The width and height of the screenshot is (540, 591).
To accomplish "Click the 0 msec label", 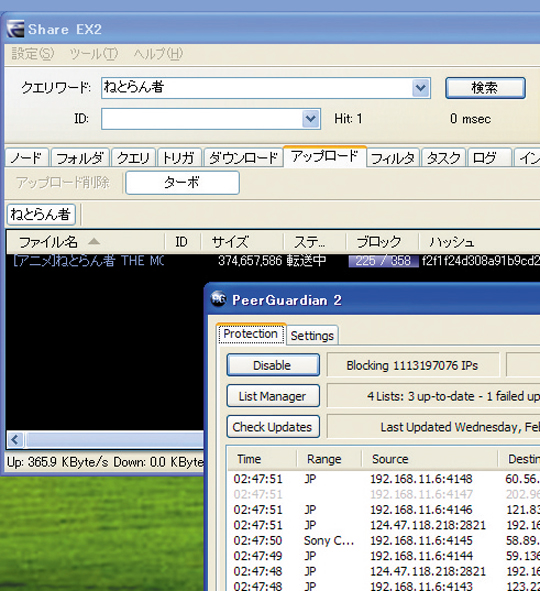I will (x=470, y=119).
